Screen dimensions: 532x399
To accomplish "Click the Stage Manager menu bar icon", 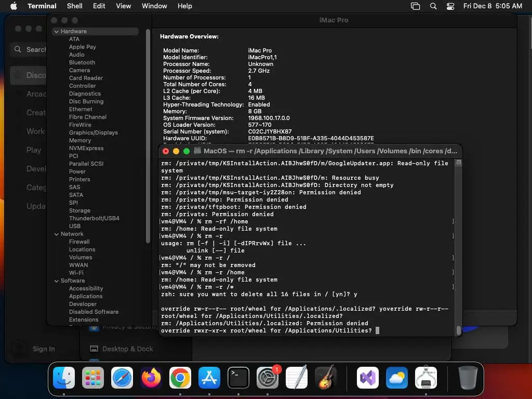I will pos(415,6).
